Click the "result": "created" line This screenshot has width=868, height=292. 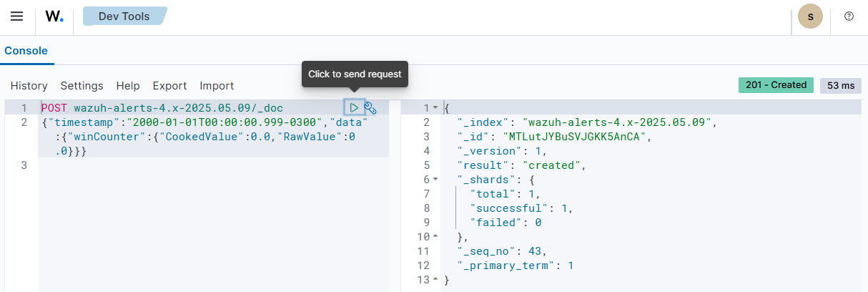521,165
